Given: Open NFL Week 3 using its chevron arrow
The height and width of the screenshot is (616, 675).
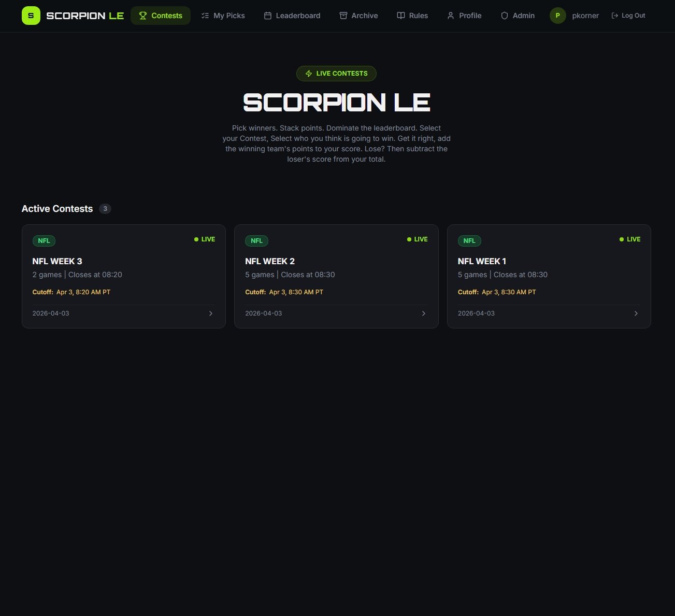Looking at the screenshot, I should point(211,313).
